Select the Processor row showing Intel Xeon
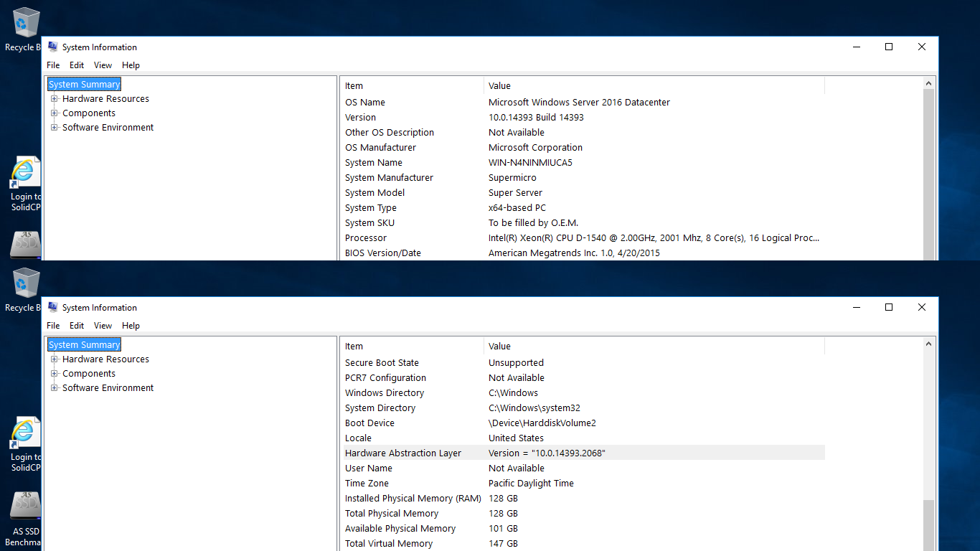Image resolution: width=980 pixels, height=551 pixels. point(366,238)
